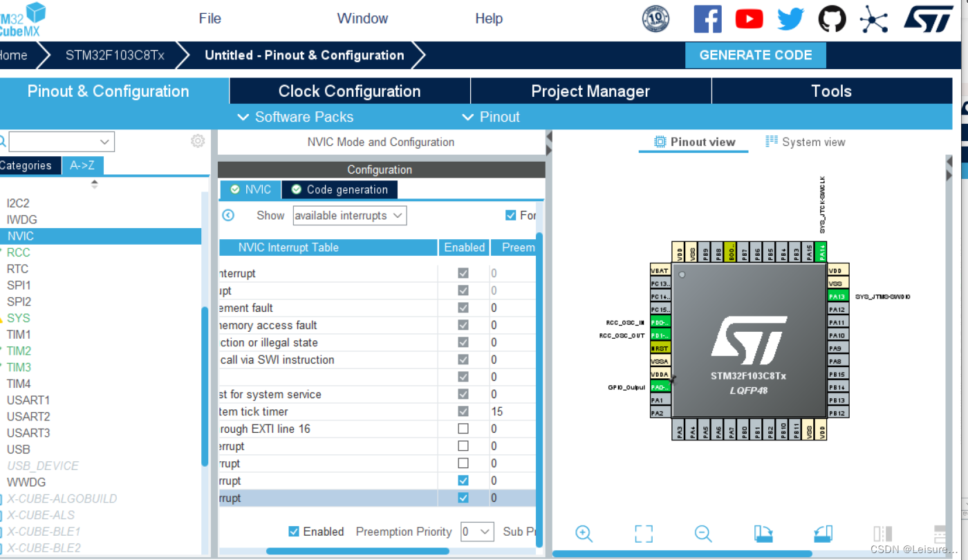Open the ST Facebook page icon
This screenshot has height=560, width=968.
(x=707, y=19)
